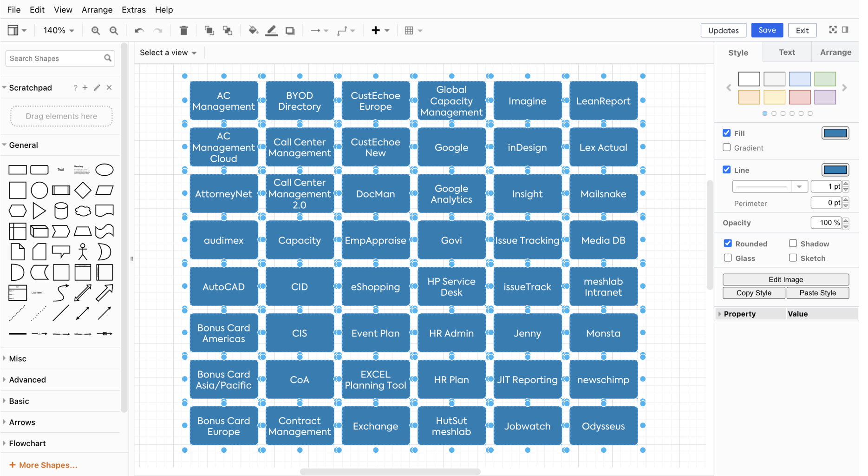This screenshot has width=868, height=476.
Task: Open the waypoint style dropdown
Action: 346,31
